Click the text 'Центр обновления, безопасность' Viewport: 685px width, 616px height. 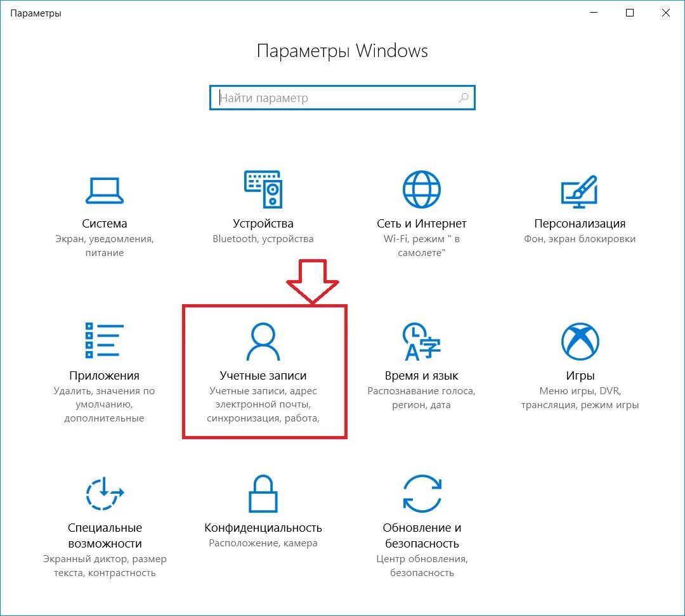pyautogui.click(x=422, y=565)
